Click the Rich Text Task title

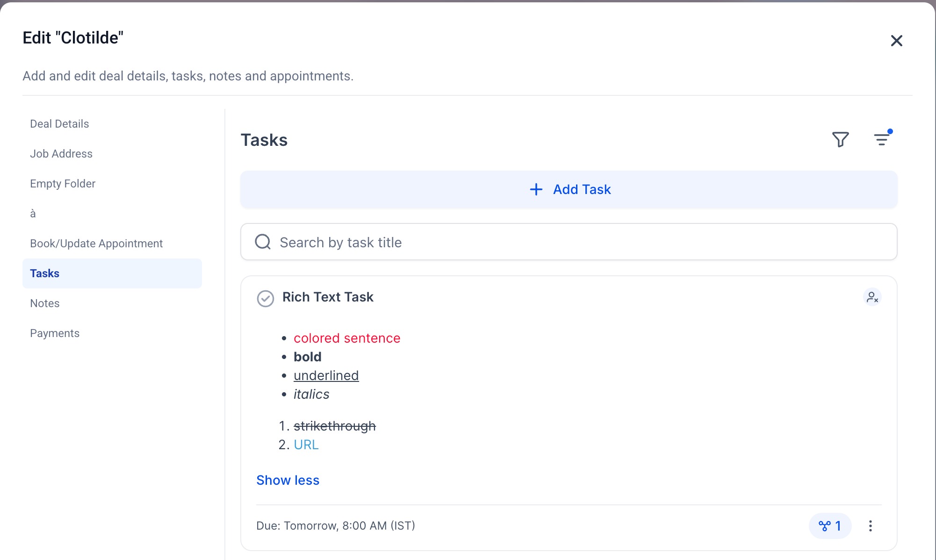pos(328,297)
